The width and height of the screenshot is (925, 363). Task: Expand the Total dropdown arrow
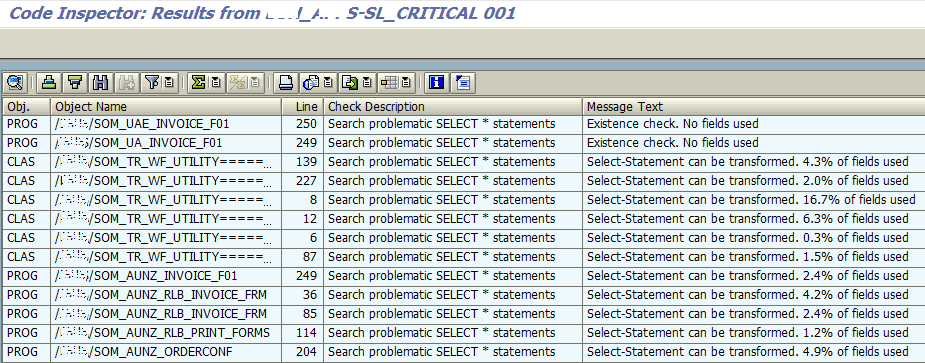(216, 83)
